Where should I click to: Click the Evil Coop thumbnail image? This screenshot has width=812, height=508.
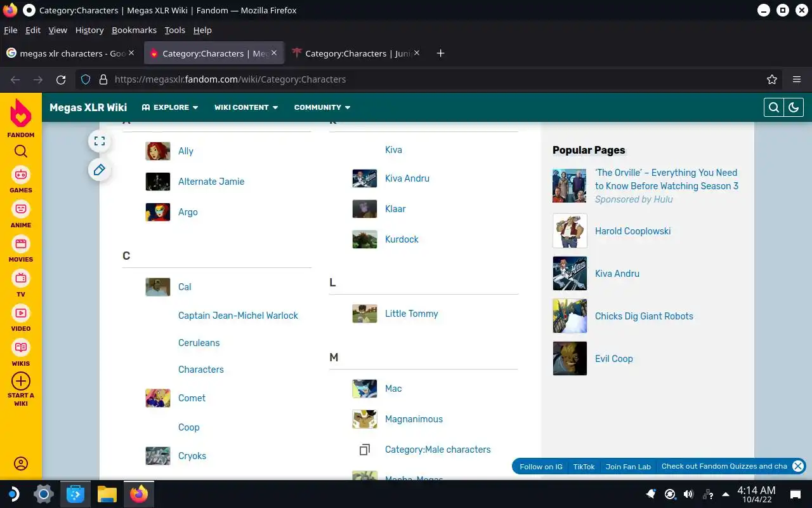coord(570,359)
